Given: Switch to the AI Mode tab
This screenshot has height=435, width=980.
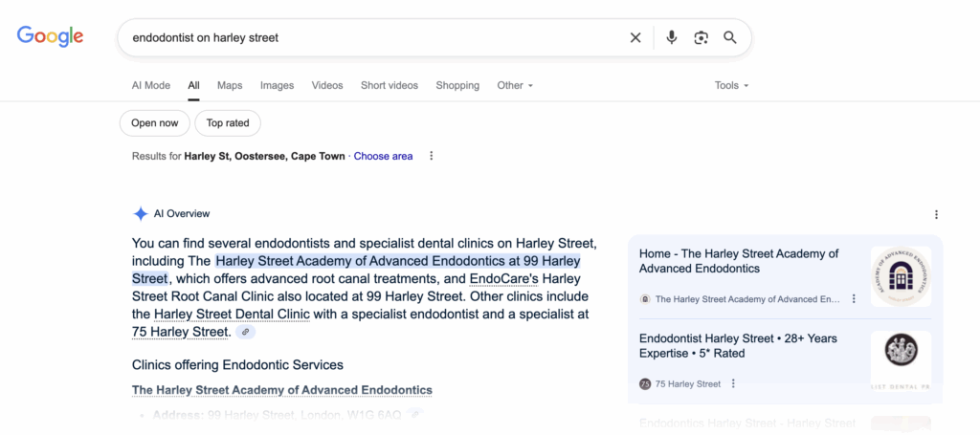Looking at the screenshot, I should (151, 85).
